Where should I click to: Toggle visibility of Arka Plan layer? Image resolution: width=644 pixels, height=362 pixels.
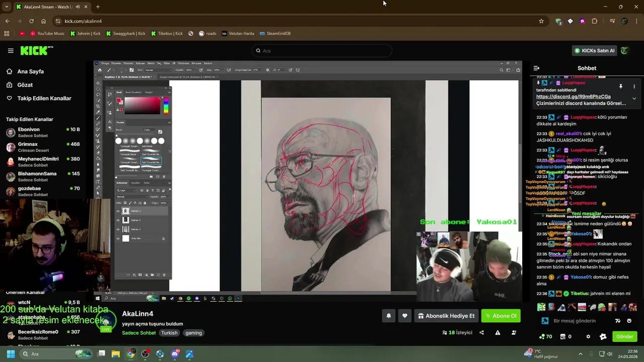[x=118, y=238]
